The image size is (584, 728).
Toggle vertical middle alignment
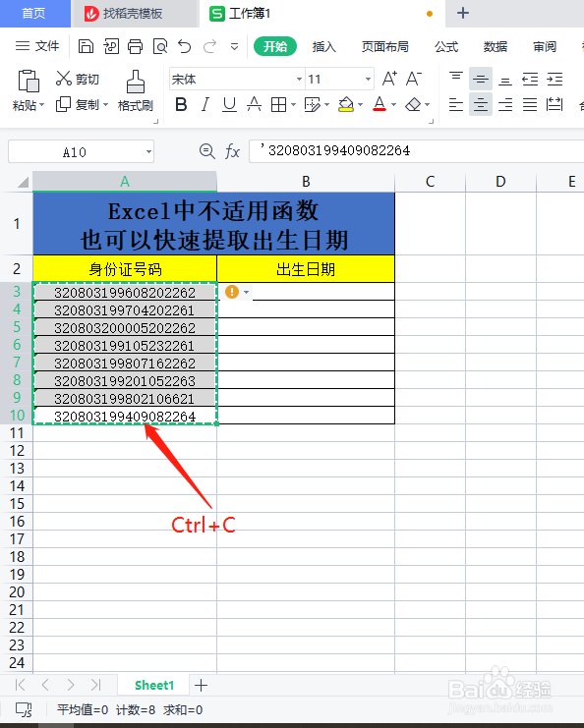(481, 79)
